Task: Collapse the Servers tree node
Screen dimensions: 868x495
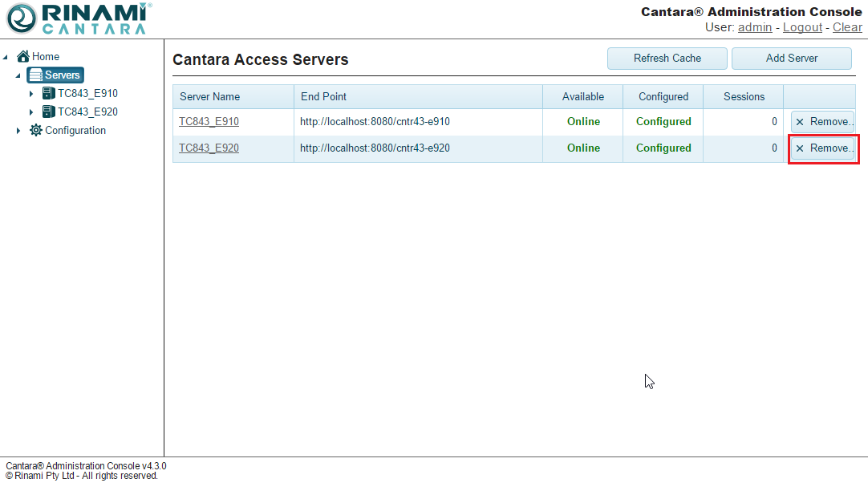Action: coord(18,75)
